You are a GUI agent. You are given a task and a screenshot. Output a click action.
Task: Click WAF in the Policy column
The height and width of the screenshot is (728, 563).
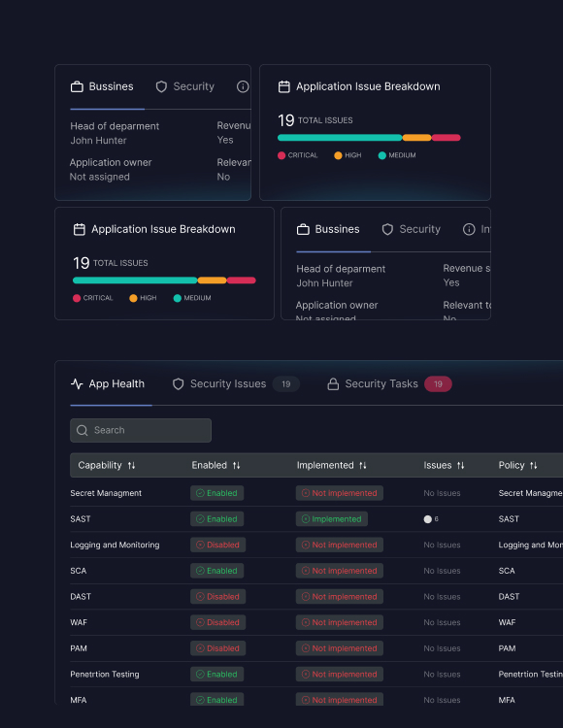507,622
